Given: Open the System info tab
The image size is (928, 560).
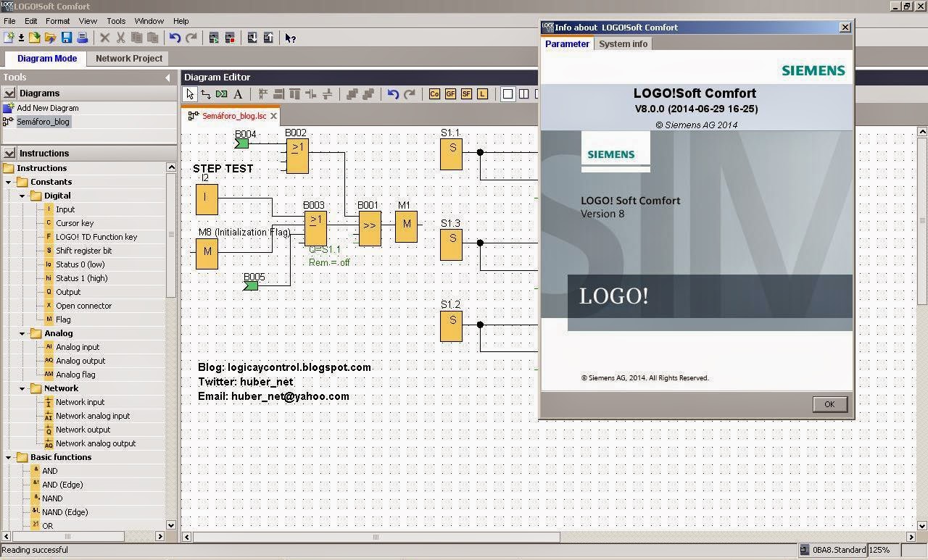Looking at the screenshot, I should [623, 44].
